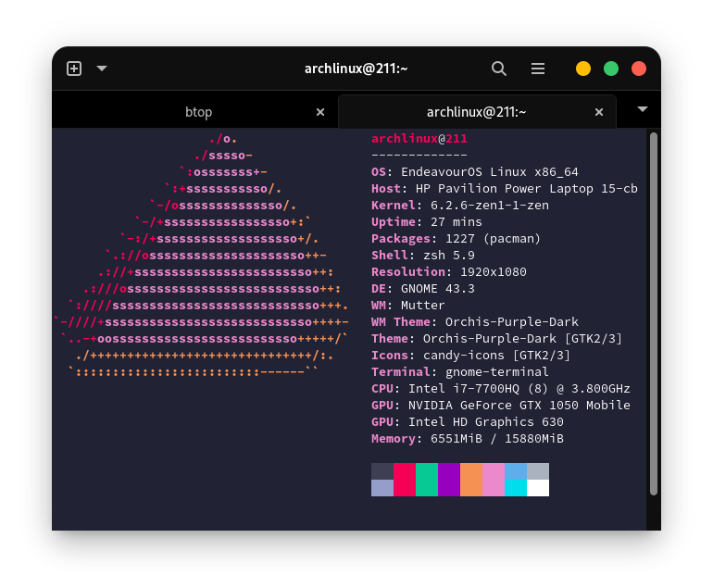Image resolution: width=713 pixels, height=588 pixels.
Task: Minimize window with the yellow button
Action: pyautogui.click(x=583, y=69)
